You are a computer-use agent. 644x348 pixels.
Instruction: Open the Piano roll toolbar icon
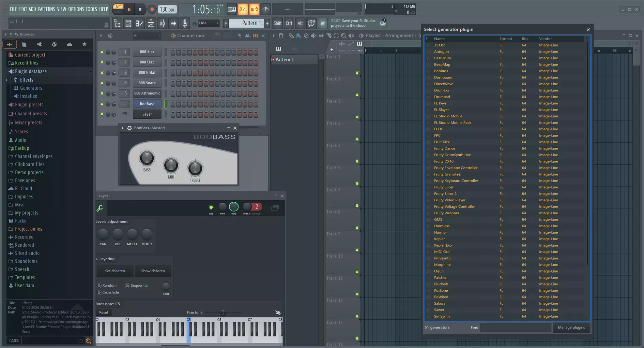139,23
